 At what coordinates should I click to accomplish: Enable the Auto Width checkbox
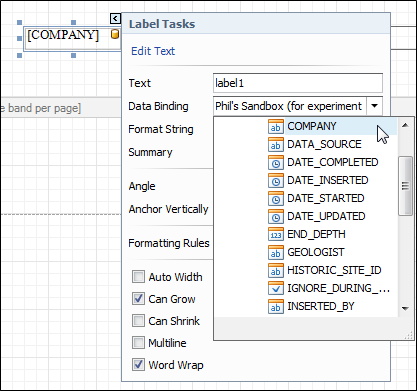[x=138, y=277]
